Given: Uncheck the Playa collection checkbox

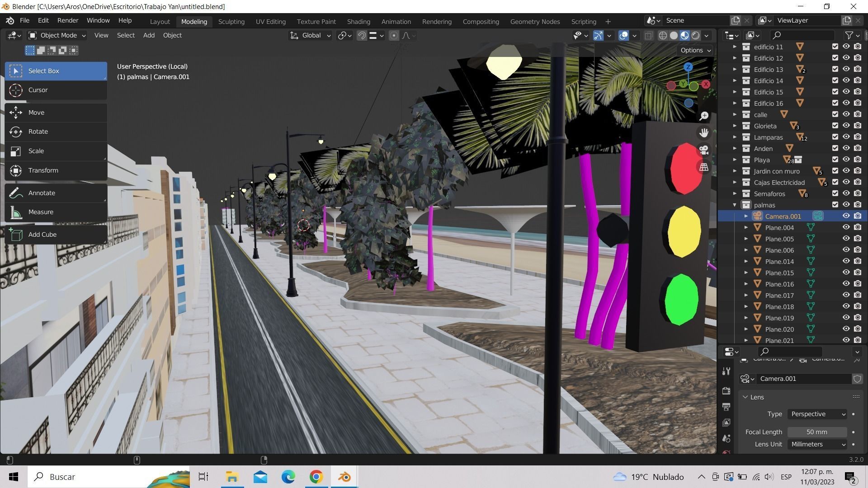Looking at the screenshot, I should 835,160.
